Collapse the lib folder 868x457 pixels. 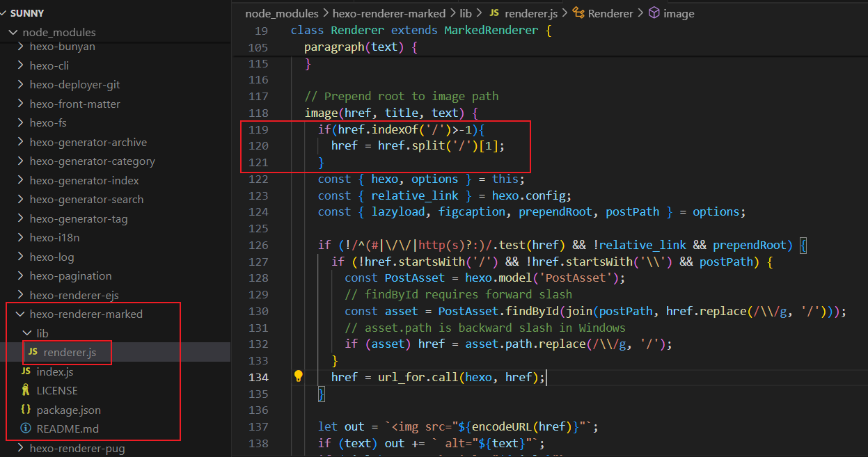(27, 333)
